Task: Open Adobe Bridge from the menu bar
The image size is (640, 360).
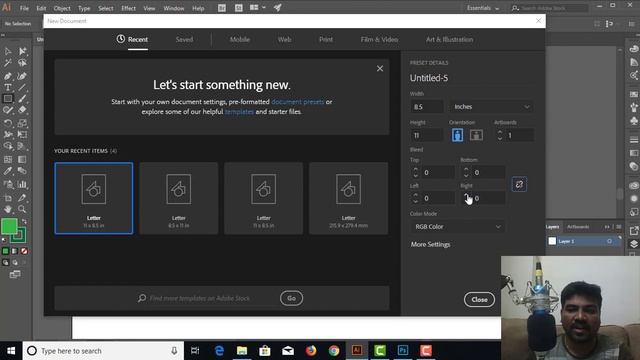Action: tap(222, 8)
